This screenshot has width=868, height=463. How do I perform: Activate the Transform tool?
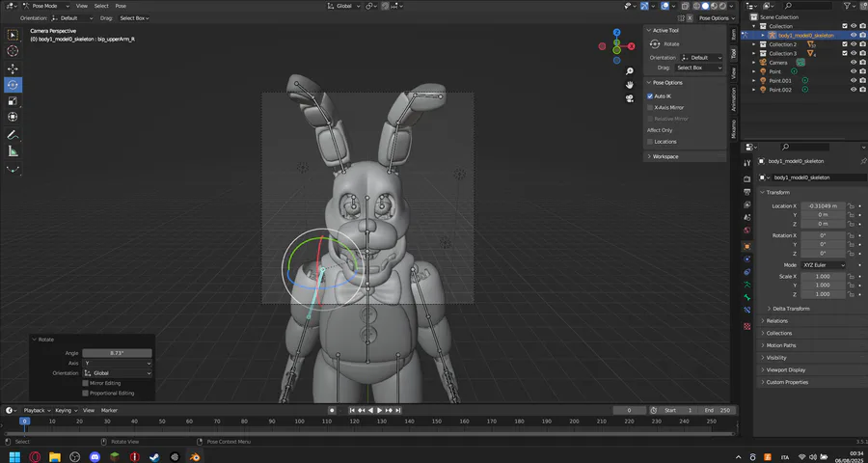click(x=14, y=117)
